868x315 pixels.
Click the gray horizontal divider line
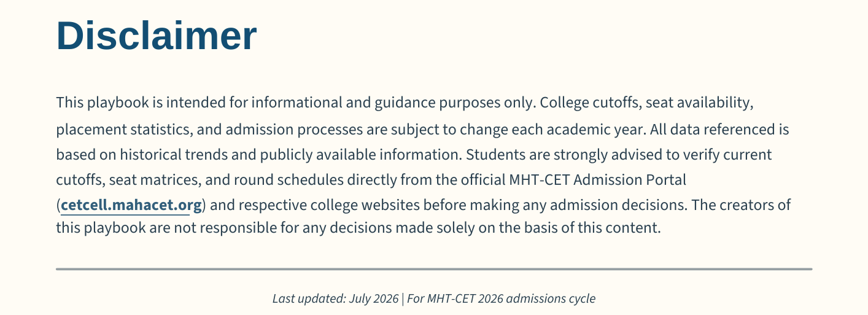(x=434, y=269)
